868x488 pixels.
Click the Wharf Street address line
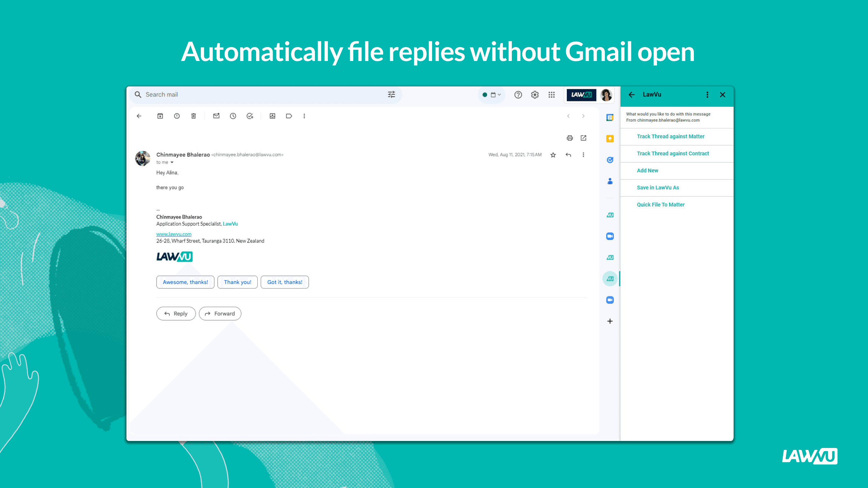click(210, 241)
